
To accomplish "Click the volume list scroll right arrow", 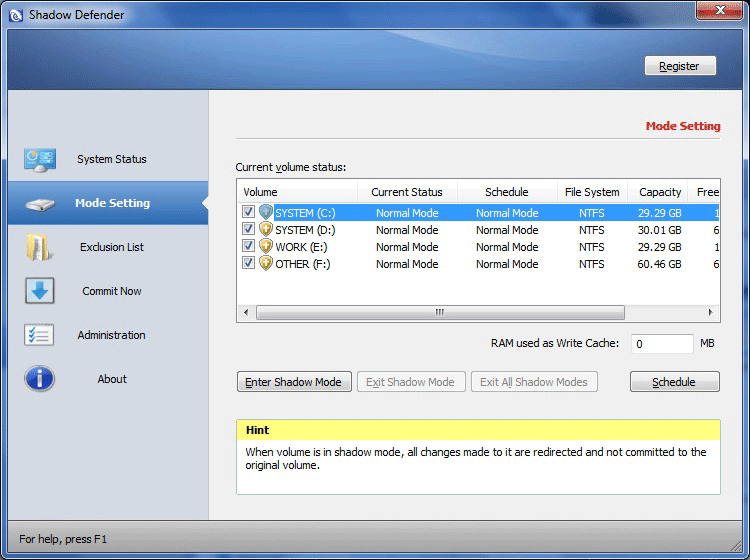I will point(711,312).
